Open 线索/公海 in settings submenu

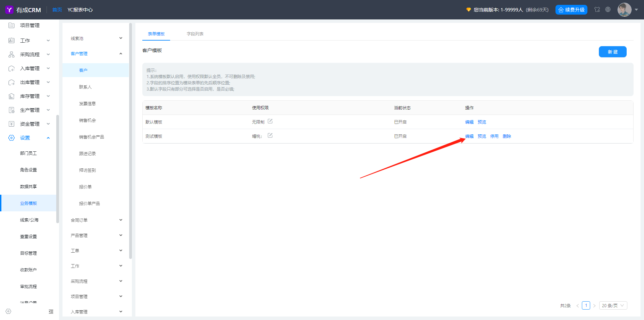click(28, 220)
